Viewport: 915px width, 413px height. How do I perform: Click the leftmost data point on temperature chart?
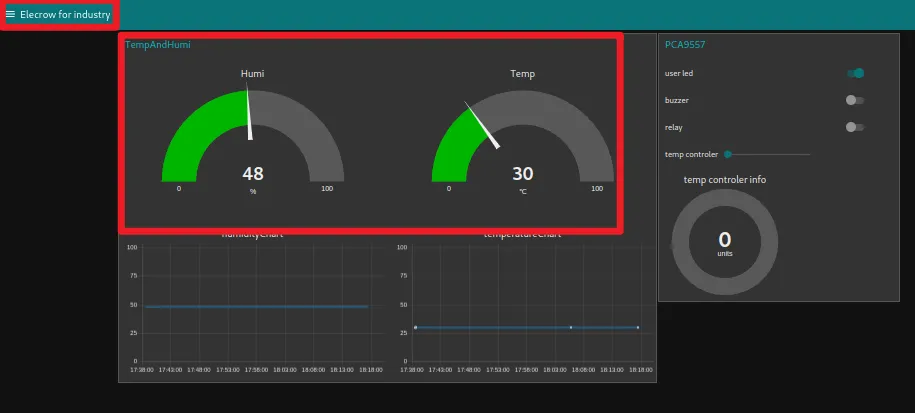coord(415,327)
